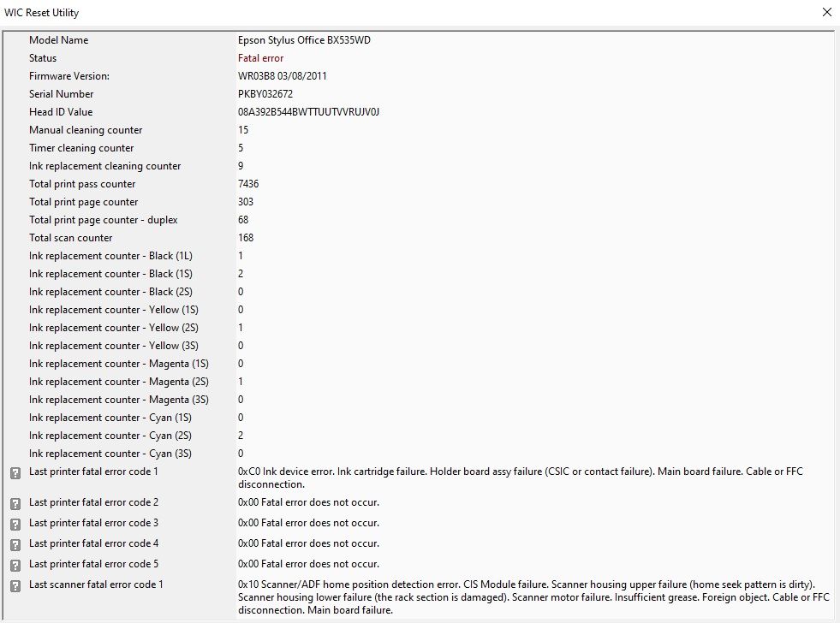Click total print page counter value 303
This screenshot has height=623, width=840.
[246, 202]
